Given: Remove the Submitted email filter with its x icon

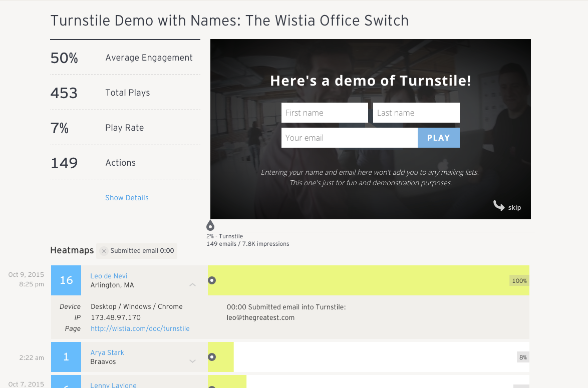Looking at the screenshot, I should tap(104, 251).
